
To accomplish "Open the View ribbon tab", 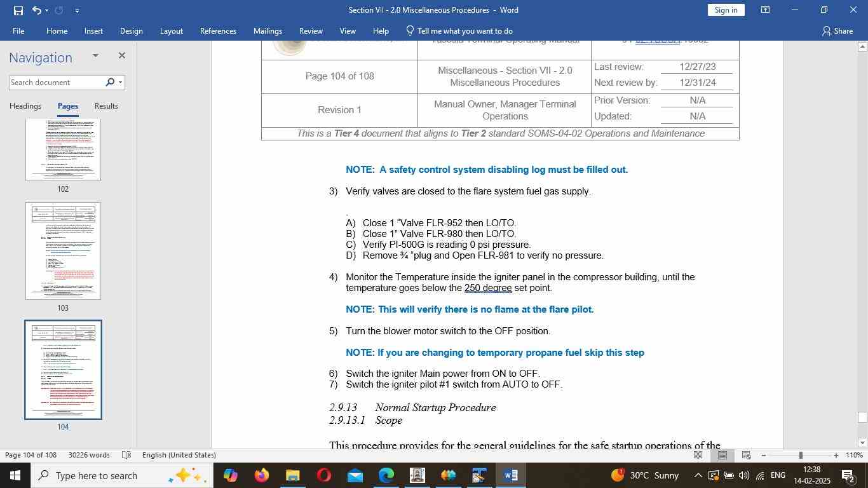I will [x=348, y=30].
